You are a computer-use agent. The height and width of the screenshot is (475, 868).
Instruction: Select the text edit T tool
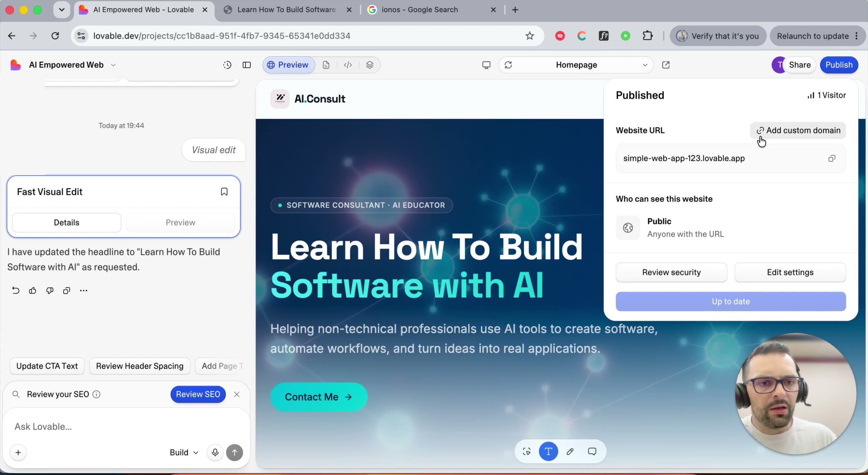(549, 451)
